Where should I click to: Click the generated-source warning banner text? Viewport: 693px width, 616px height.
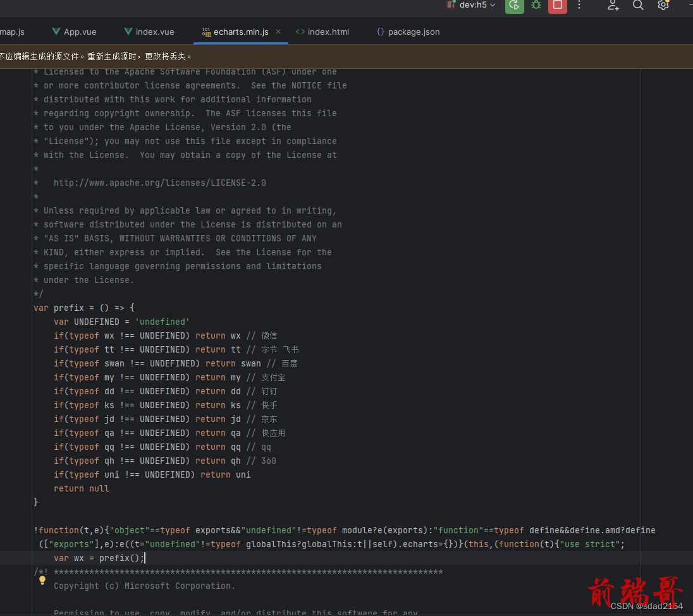coord(95,56)
